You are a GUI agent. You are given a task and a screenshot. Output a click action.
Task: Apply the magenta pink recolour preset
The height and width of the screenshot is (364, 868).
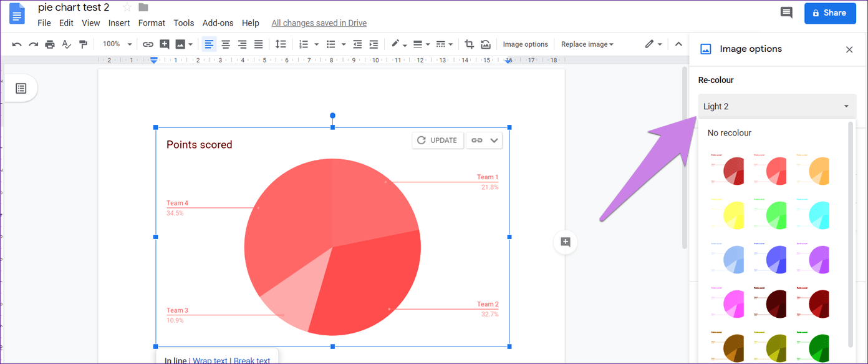[728, 302]
